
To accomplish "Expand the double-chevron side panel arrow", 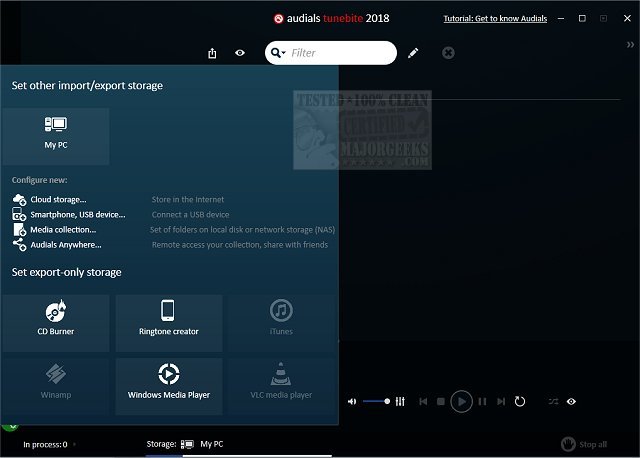I will [x=630, y=44].
